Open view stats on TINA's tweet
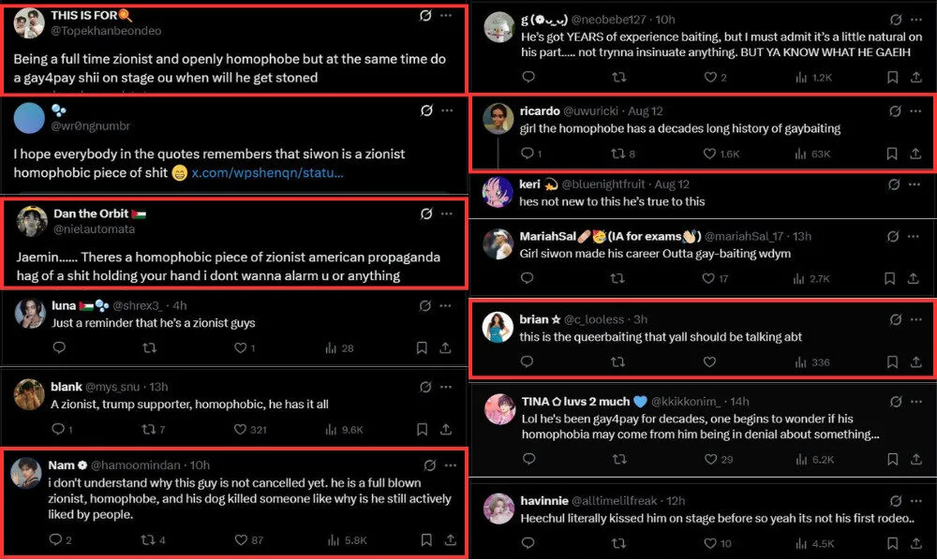The image size is (937, 560). (799, 459)
